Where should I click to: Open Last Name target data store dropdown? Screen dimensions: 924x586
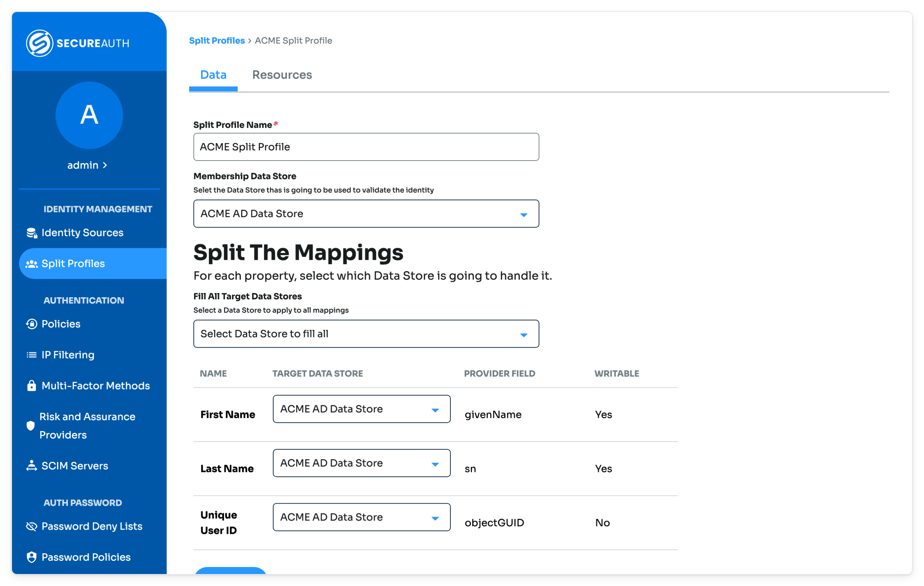(x=361, y=463)
